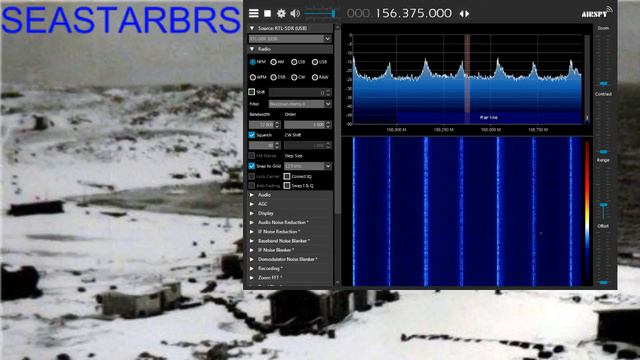Image resolution: width=640 pixels, height=360 pixels.
Task: Enable the Correct IQ checkbox
Action: [287, 176]
